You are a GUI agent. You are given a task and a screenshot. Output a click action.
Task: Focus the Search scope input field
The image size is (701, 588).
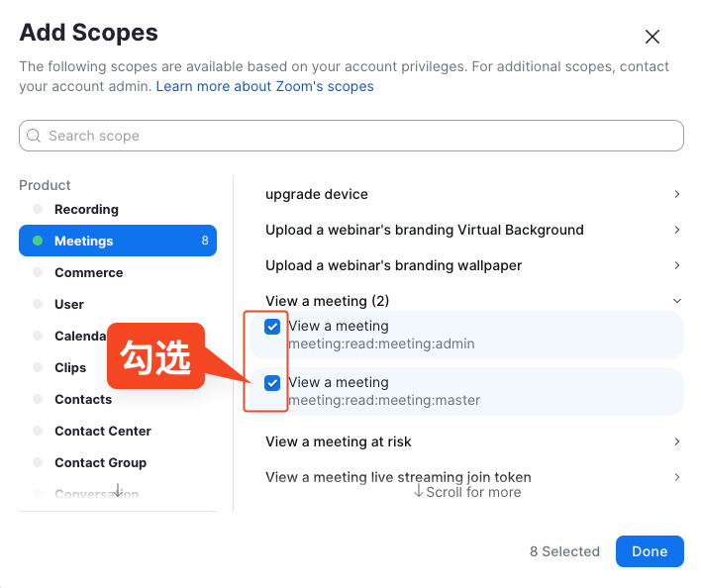click(x=356, y=136)
